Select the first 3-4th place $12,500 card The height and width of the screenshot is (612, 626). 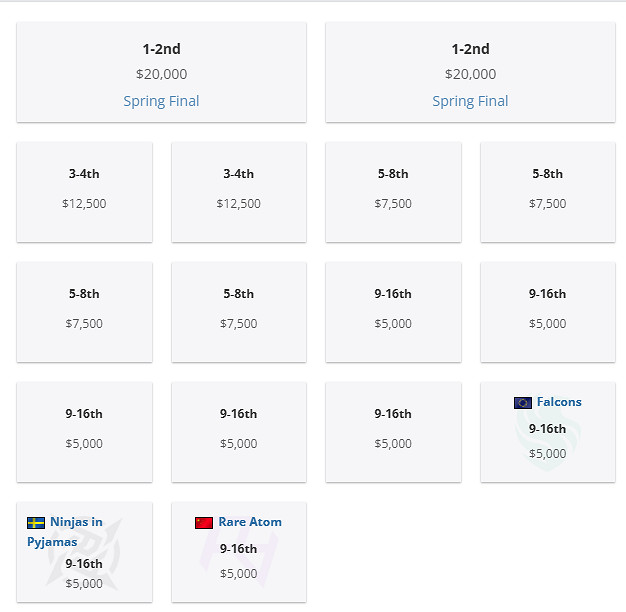[x=84, y=192]
